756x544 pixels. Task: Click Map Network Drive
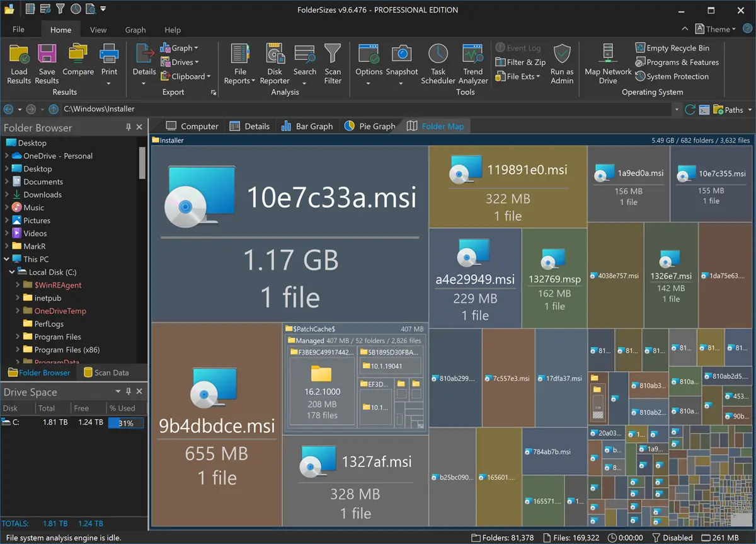click(x=608, y=64)
